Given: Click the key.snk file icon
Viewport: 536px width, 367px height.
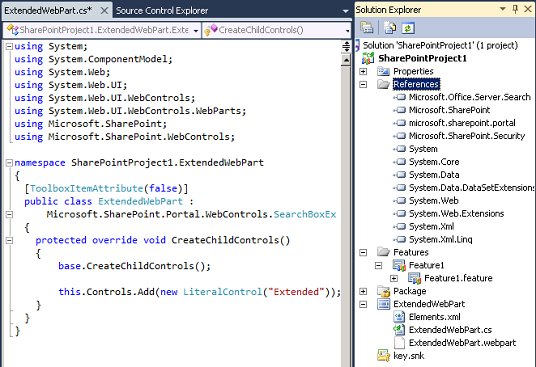Looking at the screenshot, I should pyautogui.click(x=383, y=356).
